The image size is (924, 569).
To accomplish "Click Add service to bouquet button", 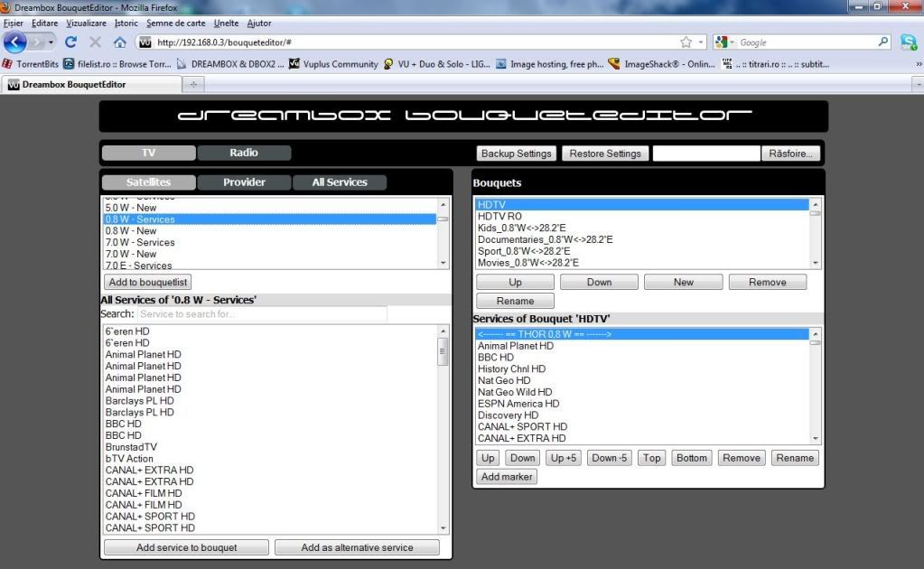I will (x=186, y=547).
